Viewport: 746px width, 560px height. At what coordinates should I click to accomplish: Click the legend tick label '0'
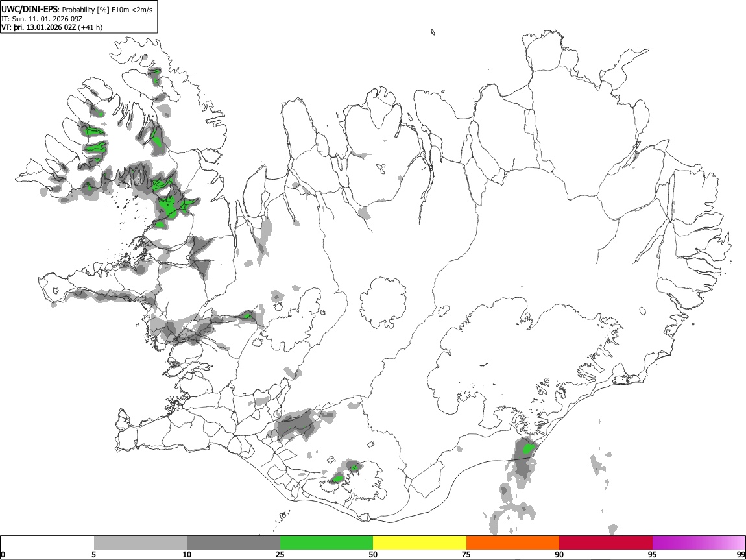tap(3, 554)
